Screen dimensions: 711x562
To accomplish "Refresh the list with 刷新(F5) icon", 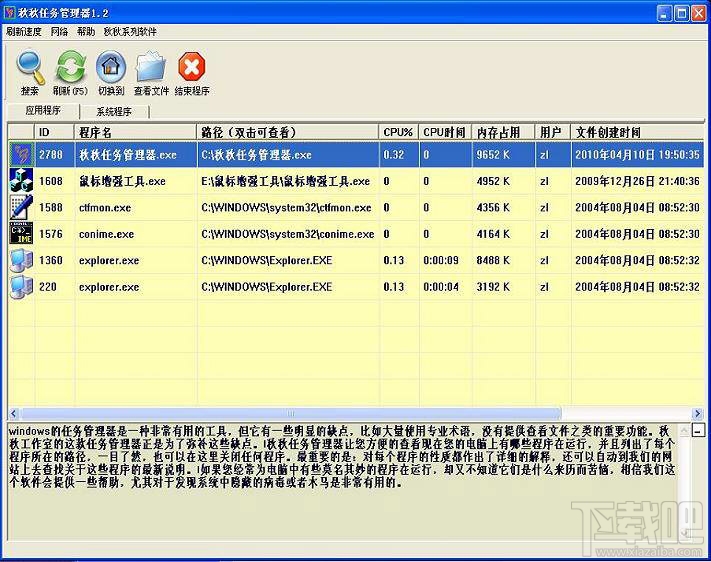I will pos(70,67).
